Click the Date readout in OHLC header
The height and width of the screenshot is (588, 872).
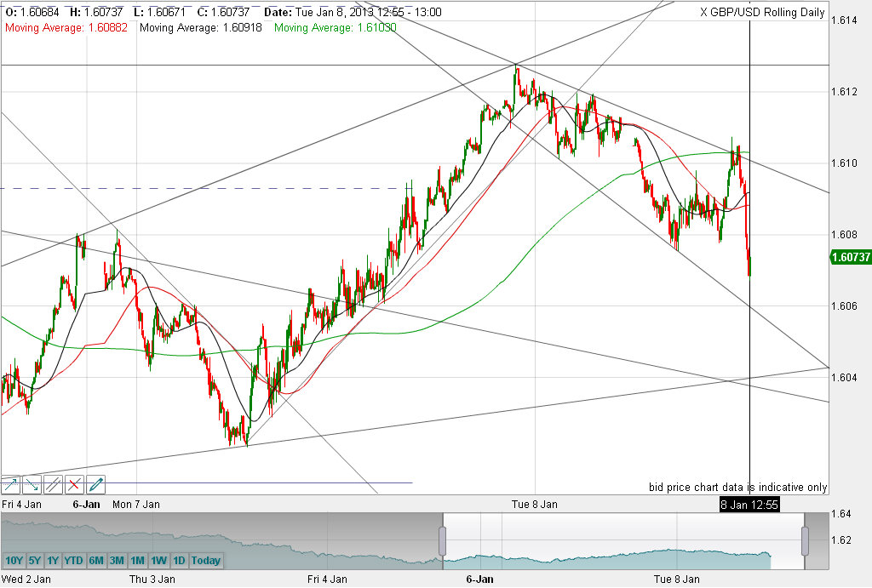[x=353, y=12]
